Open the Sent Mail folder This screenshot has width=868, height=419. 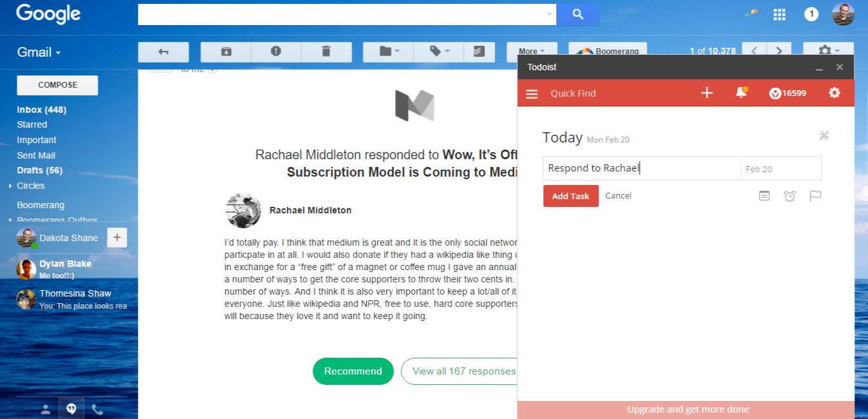pyautogui.click(x=36, y=155)
